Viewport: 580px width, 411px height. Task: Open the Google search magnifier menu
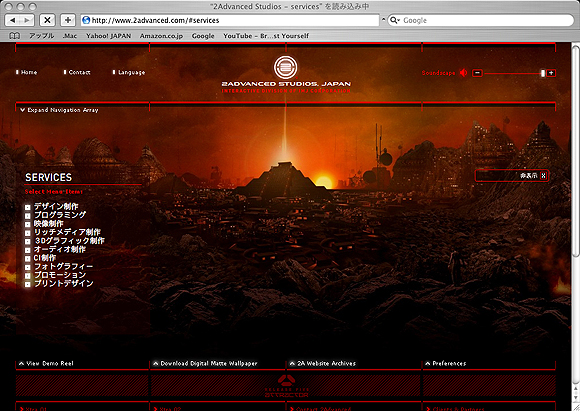pos(395,20)
